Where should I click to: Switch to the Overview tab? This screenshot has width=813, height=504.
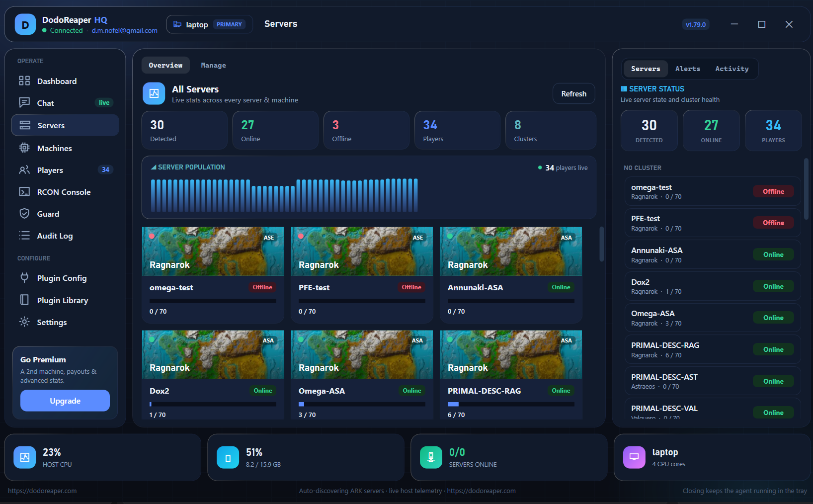coord(165,65)
